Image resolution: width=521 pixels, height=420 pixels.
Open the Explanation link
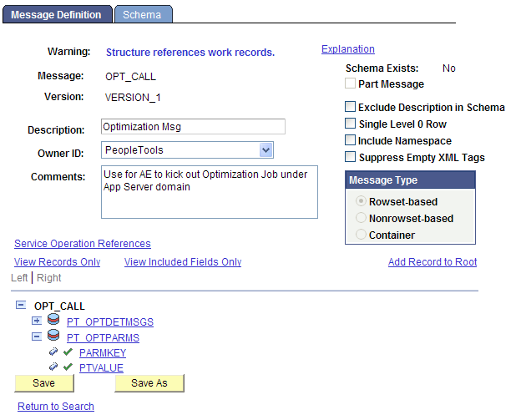tap(348, 49)
